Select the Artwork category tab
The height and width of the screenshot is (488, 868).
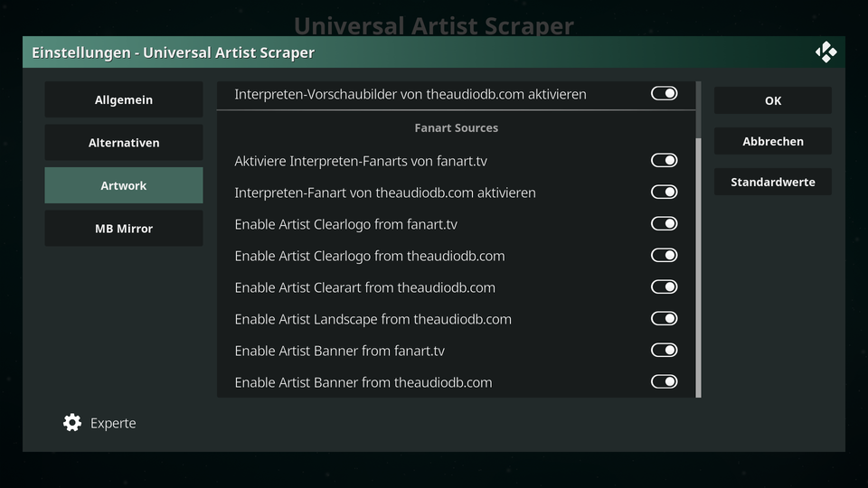pyautogui.click(x=124, y=185)
